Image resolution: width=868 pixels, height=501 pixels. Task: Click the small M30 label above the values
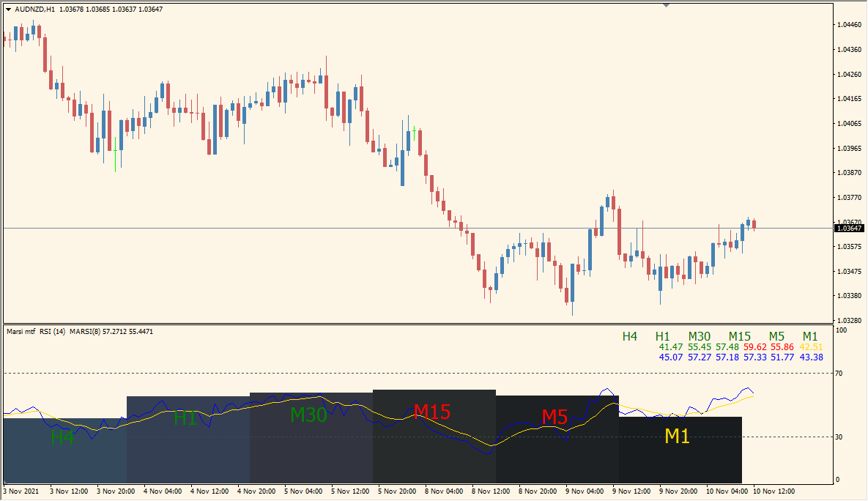(700, 337)
